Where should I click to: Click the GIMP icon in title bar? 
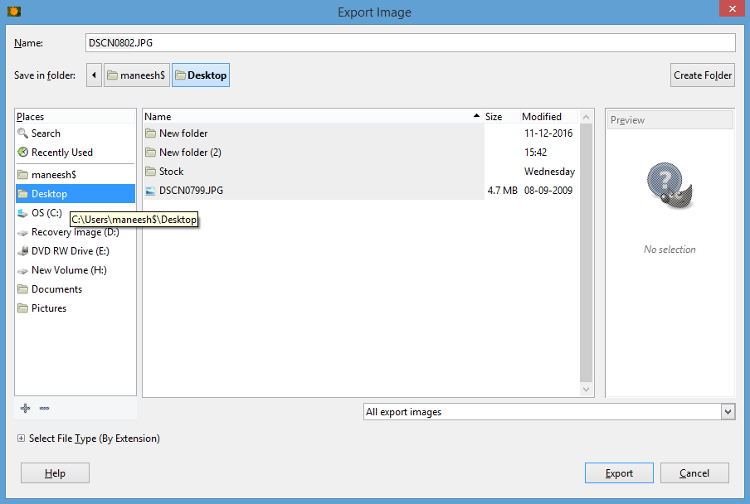[x=14, y=11]
